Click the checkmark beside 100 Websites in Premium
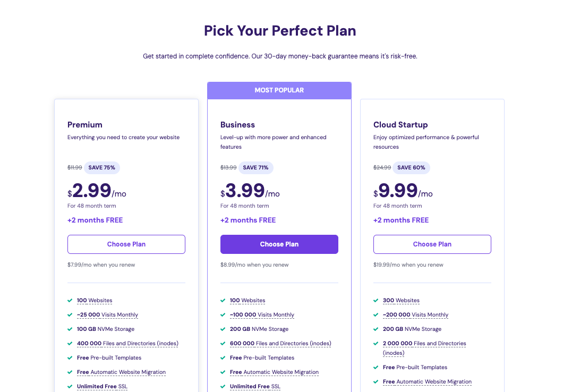This screenshot has width=563, height=392. pos(70,300)
